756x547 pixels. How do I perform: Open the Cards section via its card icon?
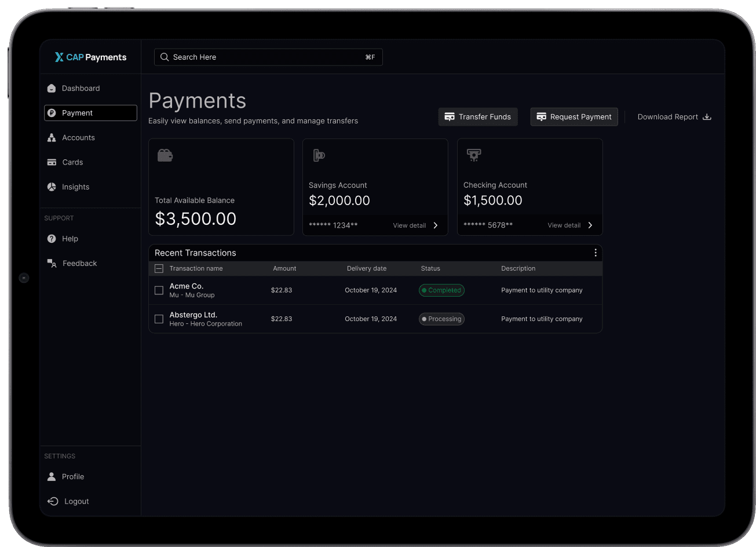click(x=52, y=162)
